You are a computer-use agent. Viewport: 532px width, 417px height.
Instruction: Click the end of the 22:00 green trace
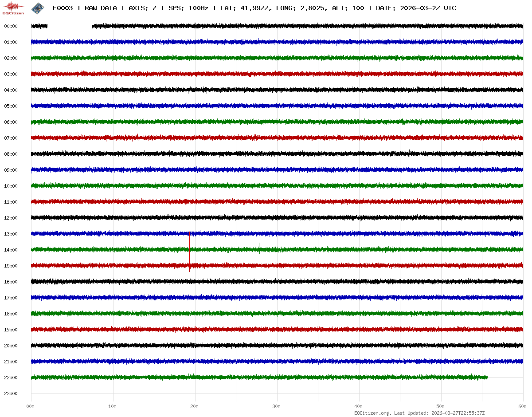coord(487,378)
